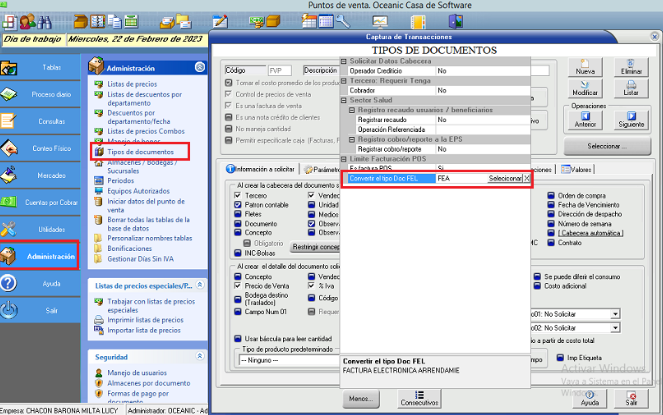Switch to the Valores tab
Image resolution: width=663 pixels, height=415 pixels.
coord(576,169)
